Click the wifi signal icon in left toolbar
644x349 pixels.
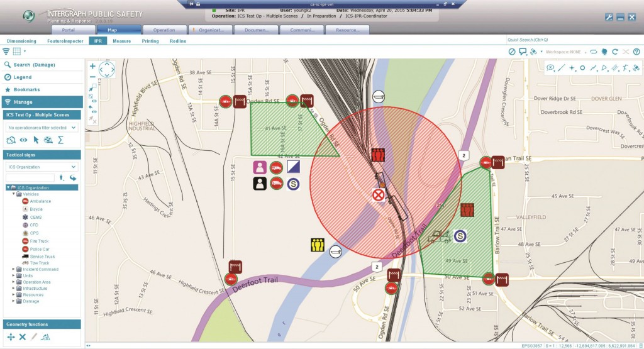6,52
